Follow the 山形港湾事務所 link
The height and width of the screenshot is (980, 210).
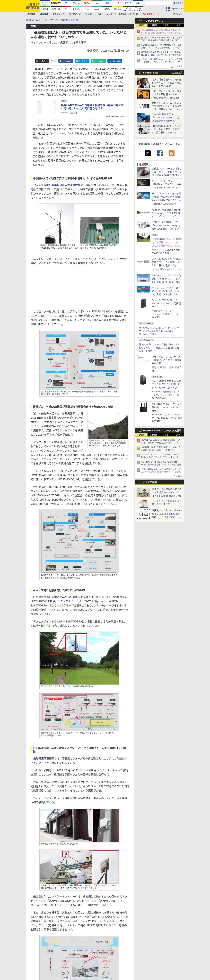click(x=44, y=758)
